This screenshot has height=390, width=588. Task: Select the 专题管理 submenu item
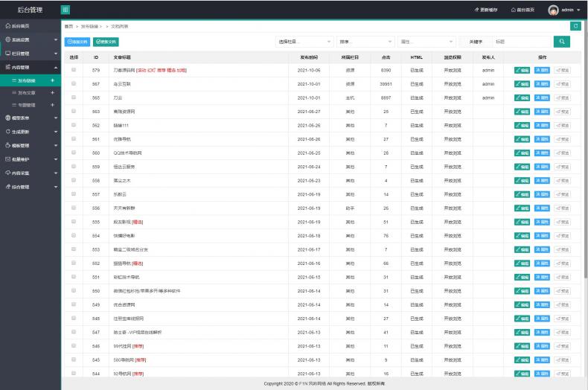click(x=27, y=105)
